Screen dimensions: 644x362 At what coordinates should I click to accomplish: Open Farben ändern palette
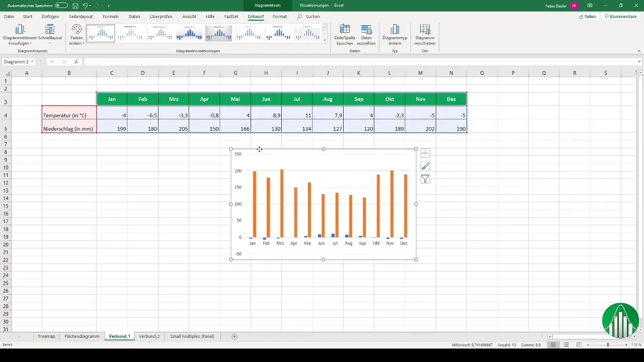pos(76,35)
